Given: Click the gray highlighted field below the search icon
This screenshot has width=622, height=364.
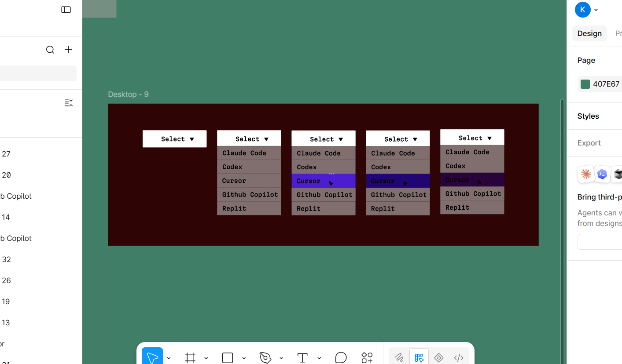Looking at the screenshot, I should click(38, 73).
